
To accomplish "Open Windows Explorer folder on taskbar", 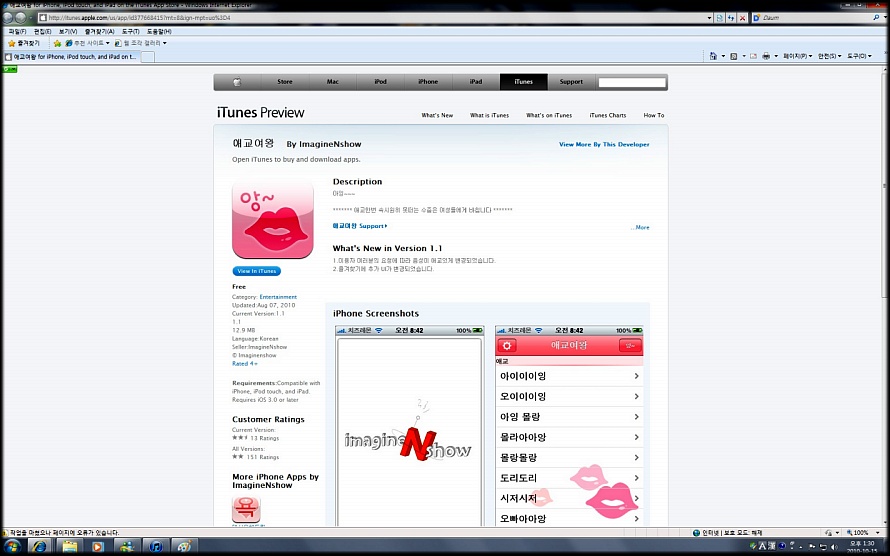I will click(x=69, y=546).
